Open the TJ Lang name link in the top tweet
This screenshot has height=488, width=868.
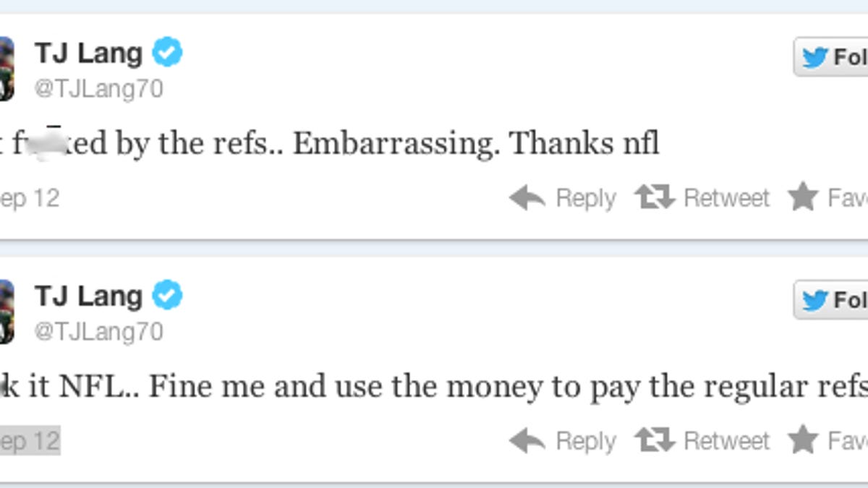88,53
